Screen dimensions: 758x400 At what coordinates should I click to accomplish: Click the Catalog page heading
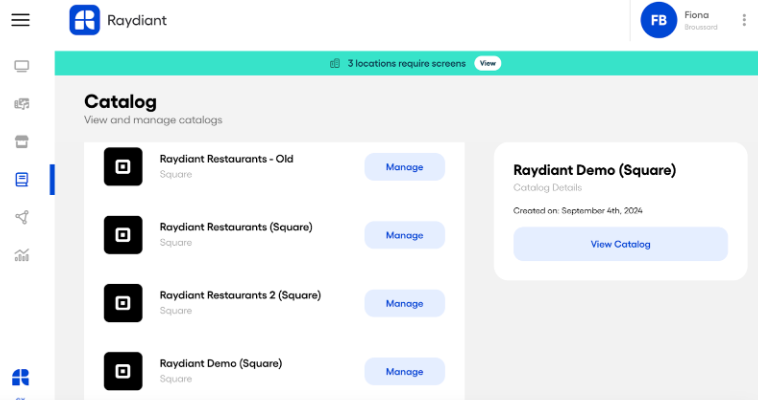120,102
